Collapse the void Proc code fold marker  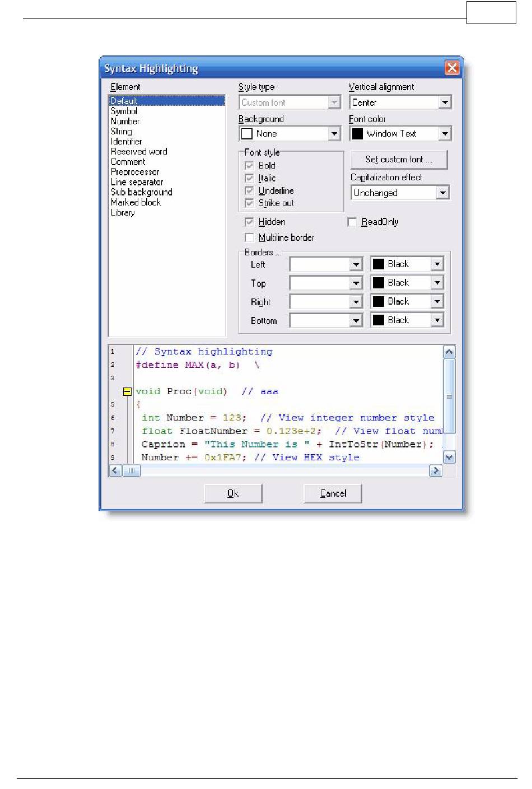pyautogui.click(x=127, y=392)
